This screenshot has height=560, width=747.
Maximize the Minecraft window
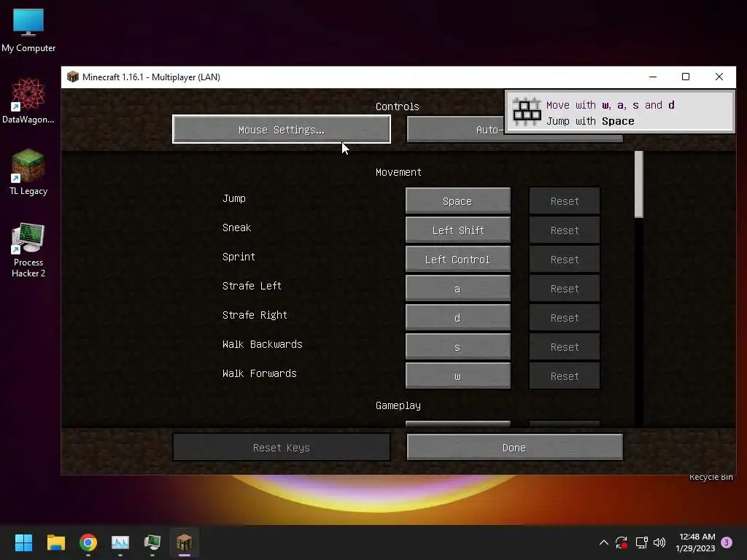click(686, 77)
